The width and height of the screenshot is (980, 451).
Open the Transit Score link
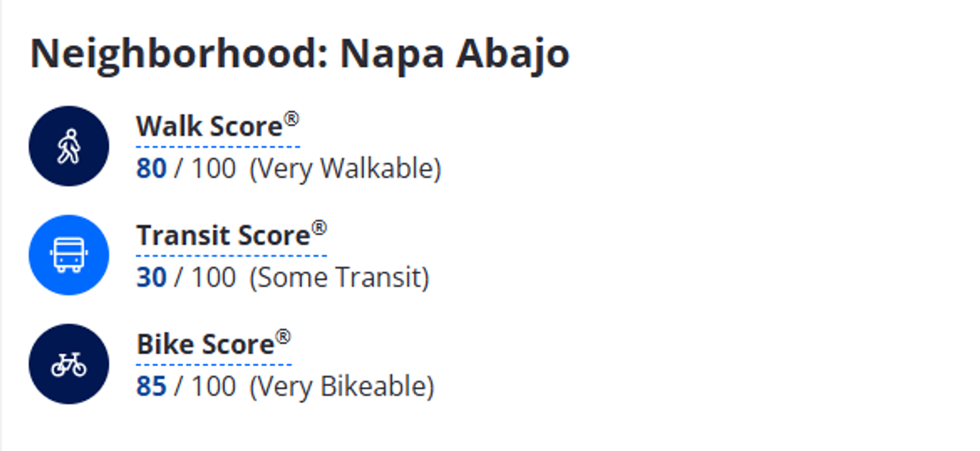click(x=223, y=235)
